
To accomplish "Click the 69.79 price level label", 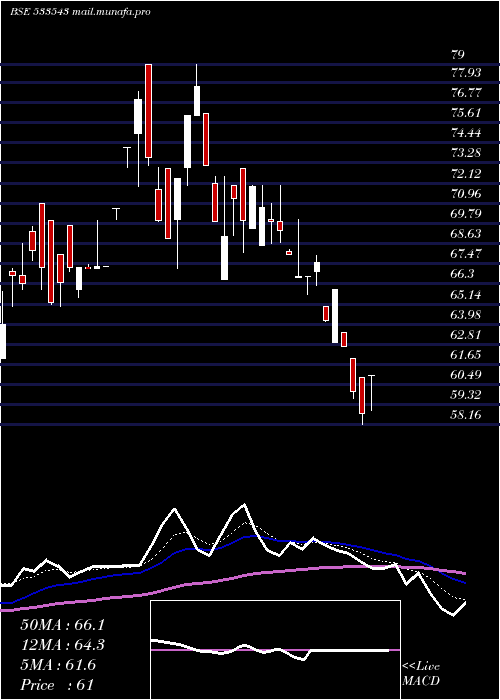I will tap(466, 214).
